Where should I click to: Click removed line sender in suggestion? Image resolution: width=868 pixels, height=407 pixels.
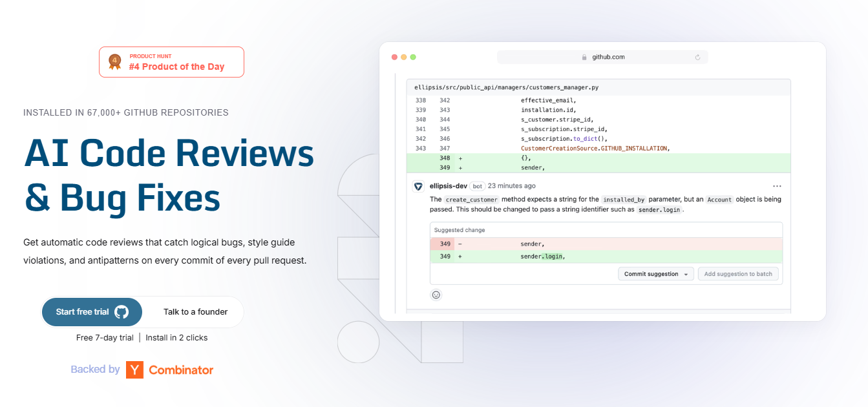click(x=606, y=244)
